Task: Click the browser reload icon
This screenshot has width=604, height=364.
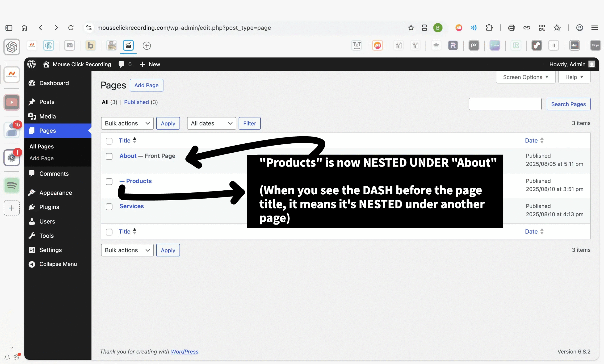Action: [71, 28]
